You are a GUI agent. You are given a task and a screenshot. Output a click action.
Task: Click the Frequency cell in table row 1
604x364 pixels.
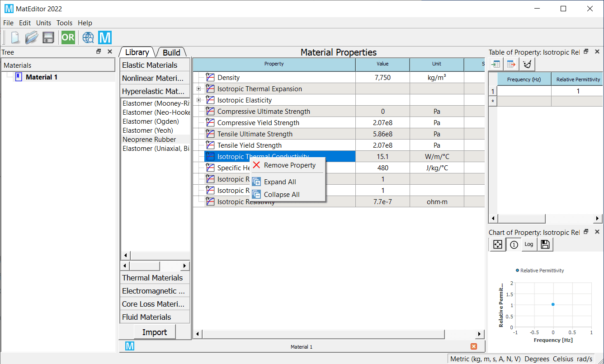pos(524,91)
